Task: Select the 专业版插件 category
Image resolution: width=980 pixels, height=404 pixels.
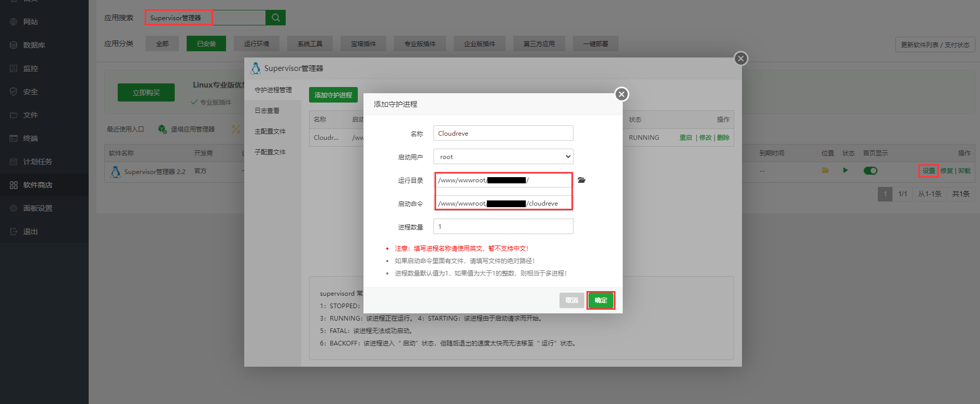Action: [x=420, y=44]
